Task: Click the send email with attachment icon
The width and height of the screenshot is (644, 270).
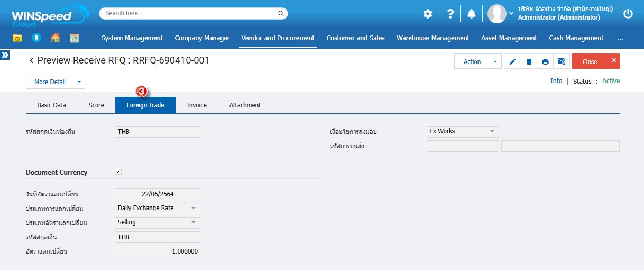Action: tap(562, 61)
